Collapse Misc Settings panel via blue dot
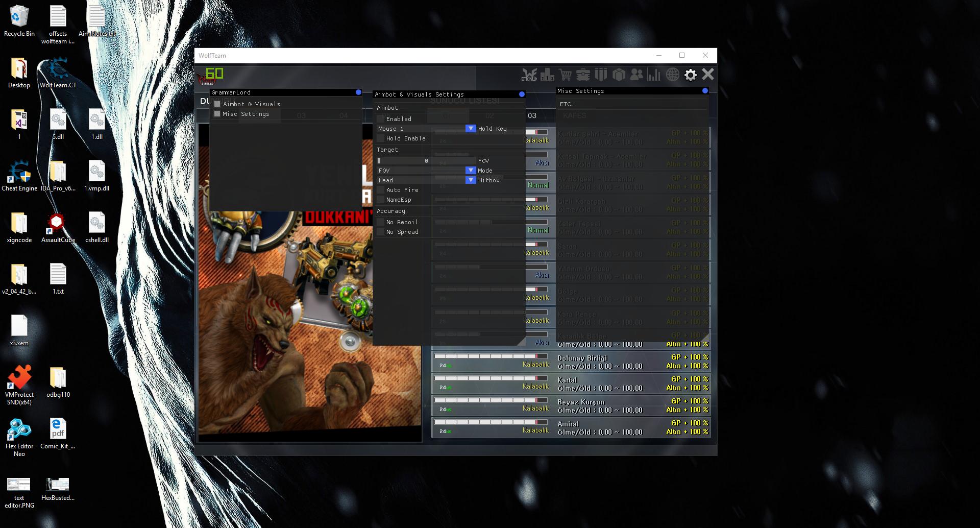Screen dimensions: 980x528 [705, 91]
